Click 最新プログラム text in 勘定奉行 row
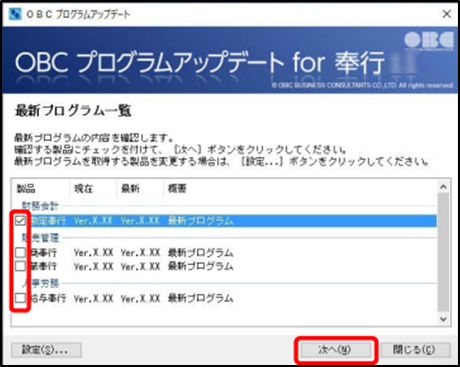 [200, 221]
